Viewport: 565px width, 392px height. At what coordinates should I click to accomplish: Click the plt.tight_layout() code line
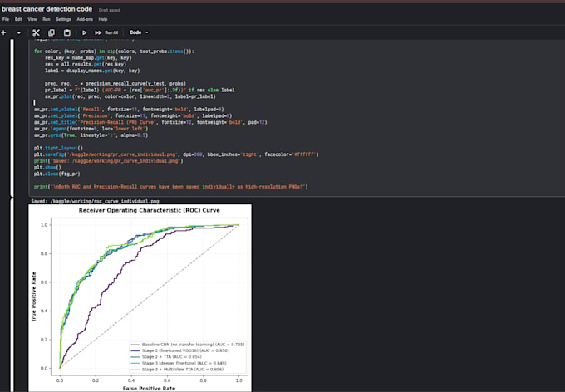(58, 148)
